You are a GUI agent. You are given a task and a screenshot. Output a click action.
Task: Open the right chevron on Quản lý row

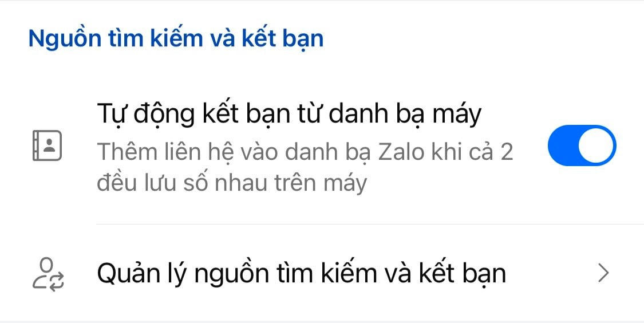(x=603, y=273)
